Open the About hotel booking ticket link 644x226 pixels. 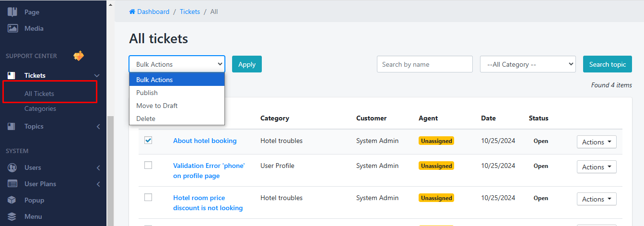click(x=205, y=141)
